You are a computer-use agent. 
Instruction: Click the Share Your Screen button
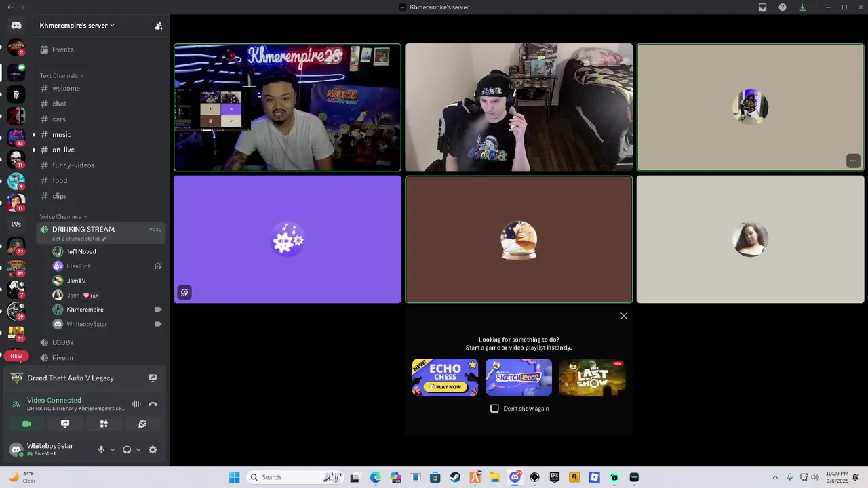click(x=65, y=424)
